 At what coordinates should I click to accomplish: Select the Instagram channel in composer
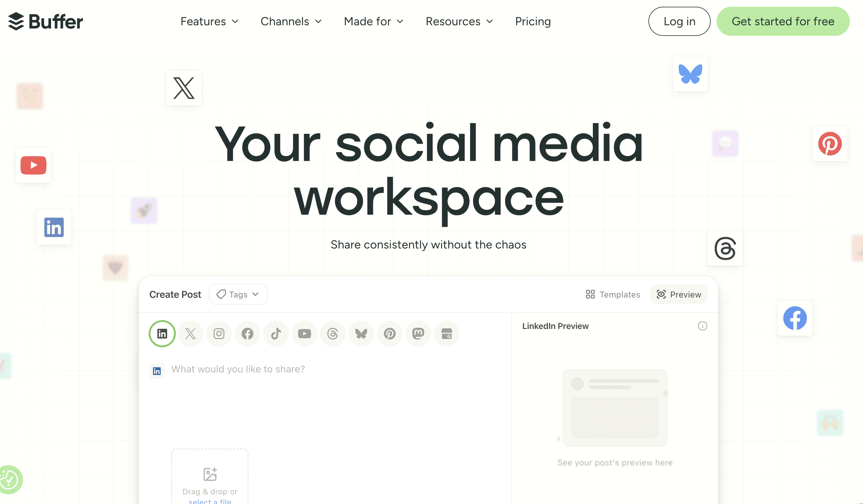pos(219,333)
